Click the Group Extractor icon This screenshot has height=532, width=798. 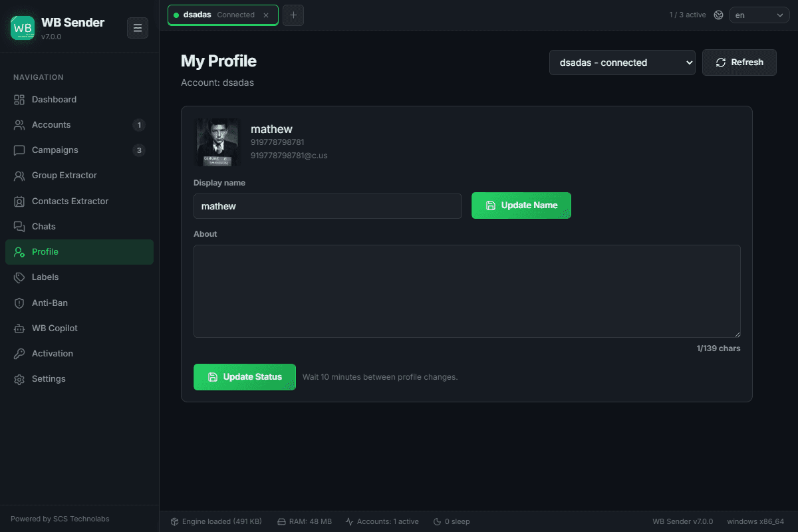click(x=19, y=176)
